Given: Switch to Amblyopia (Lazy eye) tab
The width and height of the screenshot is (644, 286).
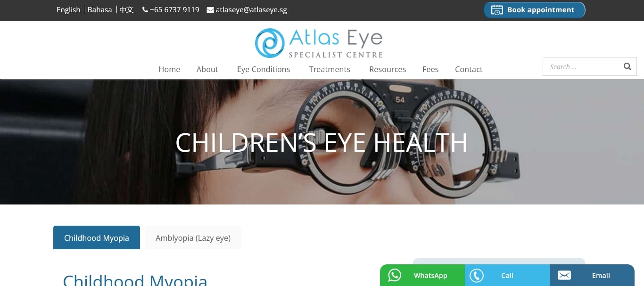Looking at the screenshot, I should (193, 237).
